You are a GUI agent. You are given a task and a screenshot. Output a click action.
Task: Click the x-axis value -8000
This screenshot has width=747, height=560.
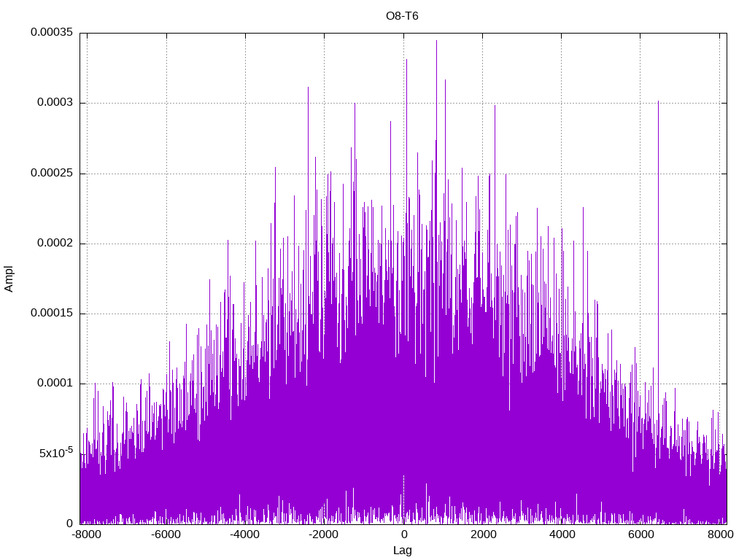[87, 534]
